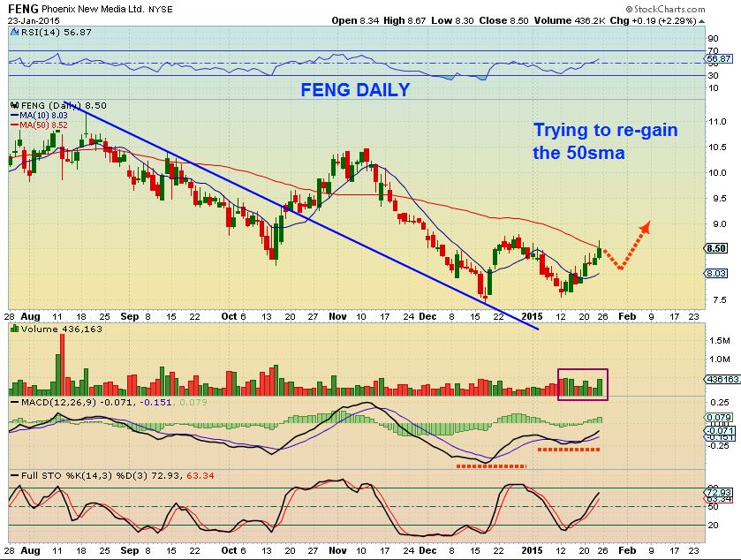Click the MA(10) 8.03 legend entry

[x=43, y=116]
